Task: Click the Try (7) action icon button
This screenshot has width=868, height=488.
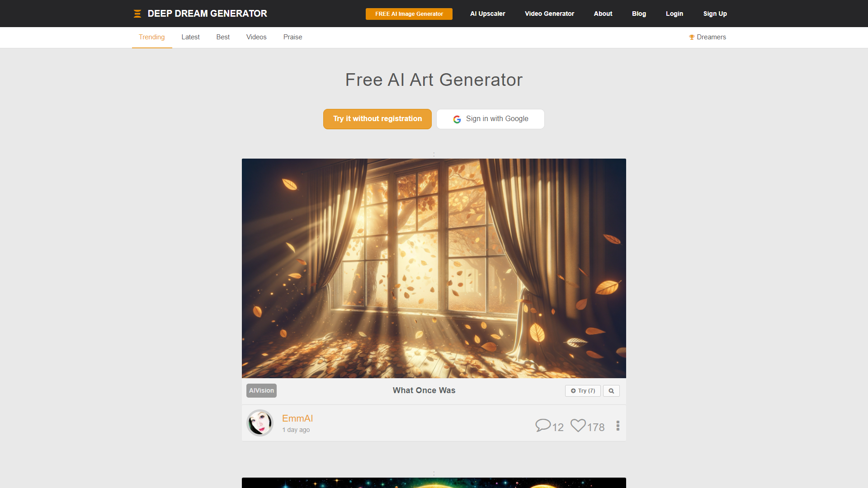Action: click(583, 391)
